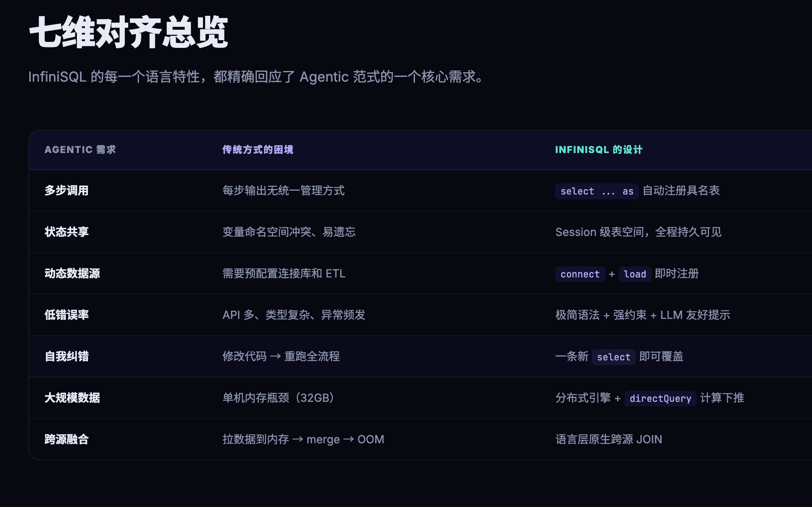Image resolution: width=812 pixels, height=507 pixels.
Task: Select the 跨源融合 row label
Action: 67,439
